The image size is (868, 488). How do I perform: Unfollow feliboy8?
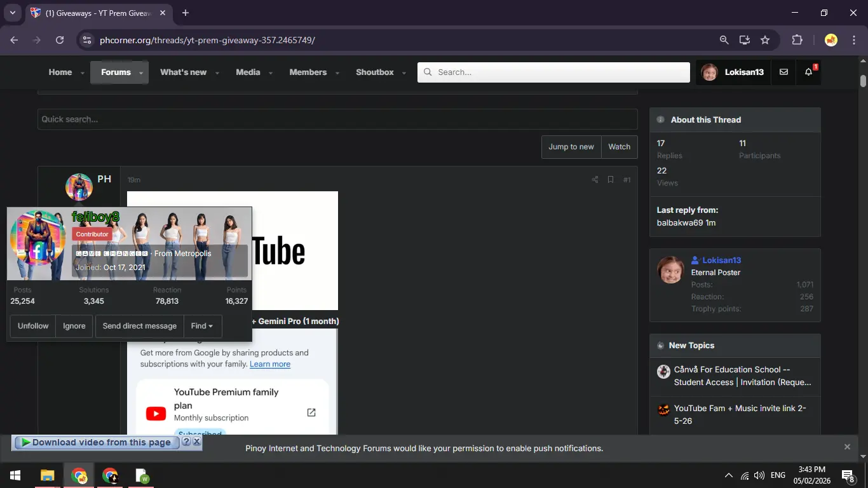pos(33,326)
